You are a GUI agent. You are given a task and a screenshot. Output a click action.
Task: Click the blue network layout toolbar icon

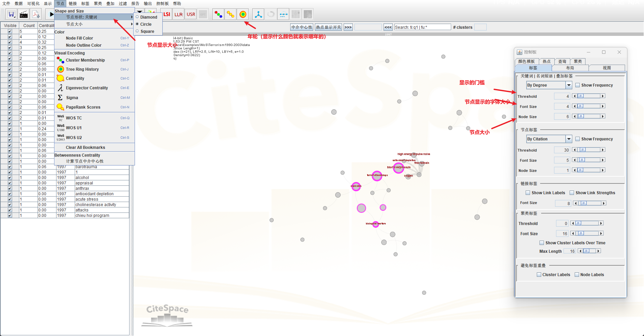click(258, 15)
